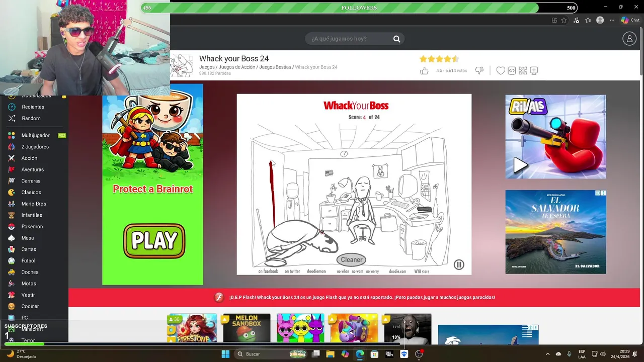Show hidden tray icons chevron
The image size is (644, 362).
click(547, 354)
